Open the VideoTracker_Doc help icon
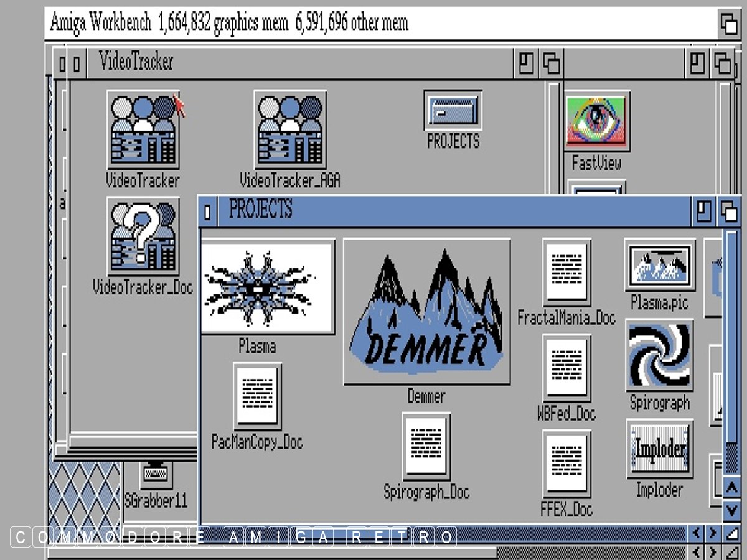The height and width of the screenshot is (560, 747). [x=143, y=237]
